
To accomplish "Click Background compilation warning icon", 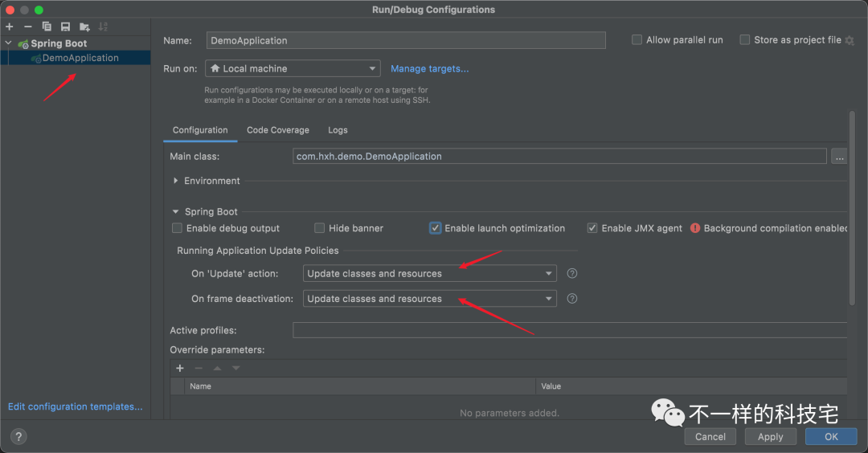I will (695, 228).
